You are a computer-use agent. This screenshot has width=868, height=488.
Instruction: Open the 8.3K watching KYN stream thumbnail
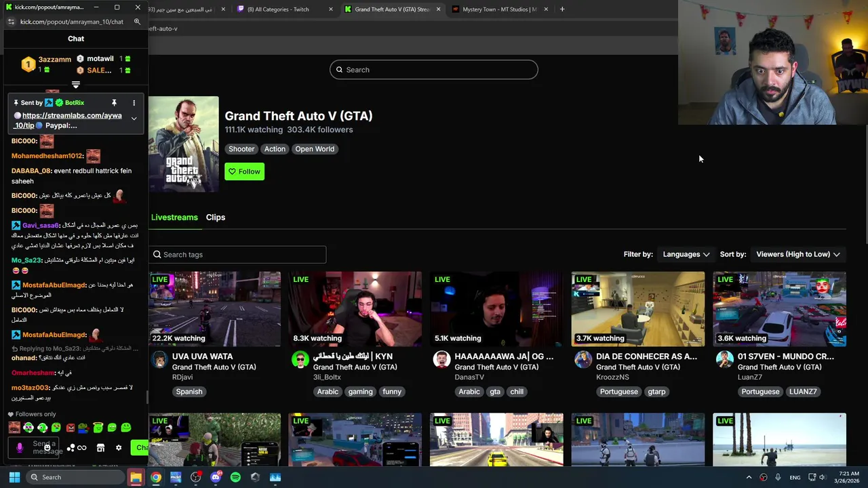355,309
